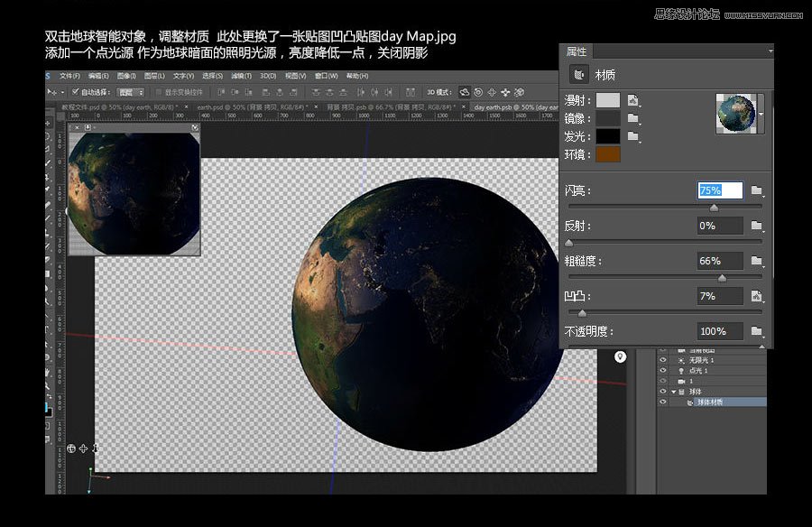
Task: Click the orbit camera icon at canvas bottom-left
Action: tap(71, 448)
